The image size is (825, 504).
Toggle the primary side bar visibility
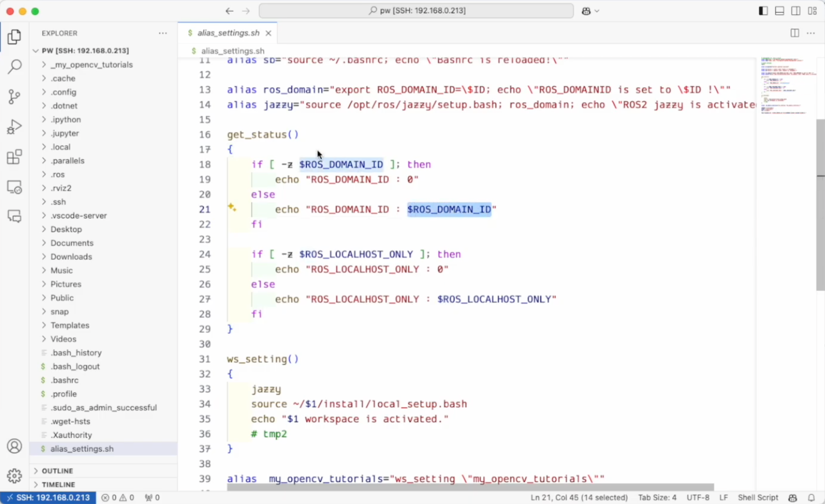click(x=763, y=11)
